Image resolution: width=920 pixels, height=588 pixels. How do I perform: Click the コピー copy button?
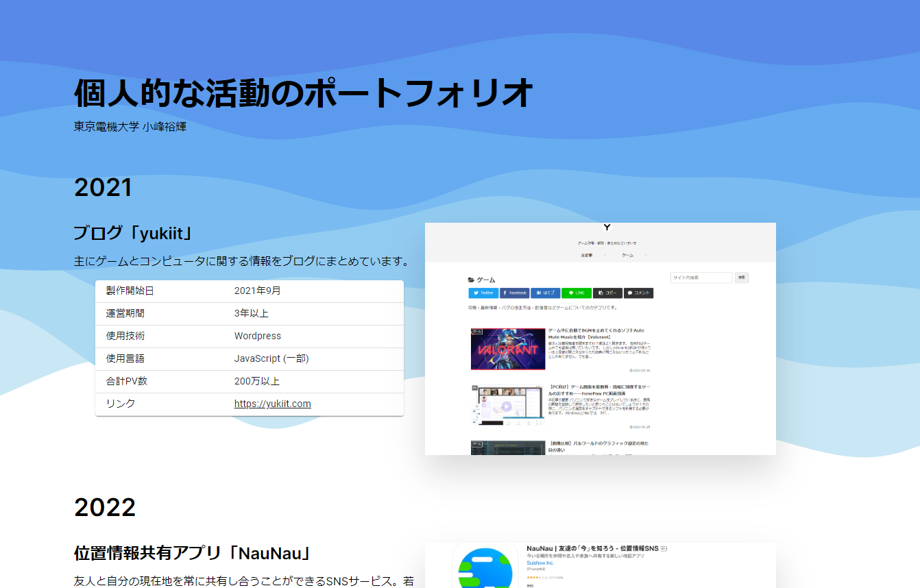607,293
